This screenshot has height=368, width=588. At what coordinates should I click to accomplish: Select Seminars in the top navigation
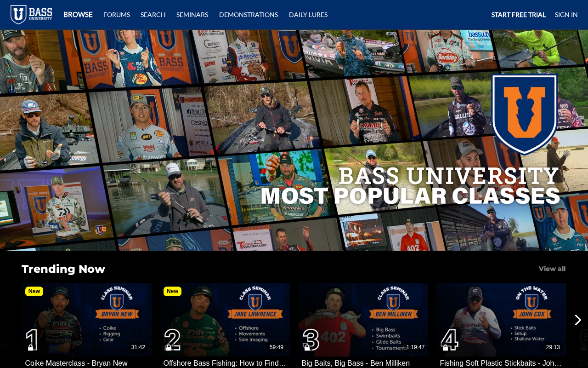point(192,15)
